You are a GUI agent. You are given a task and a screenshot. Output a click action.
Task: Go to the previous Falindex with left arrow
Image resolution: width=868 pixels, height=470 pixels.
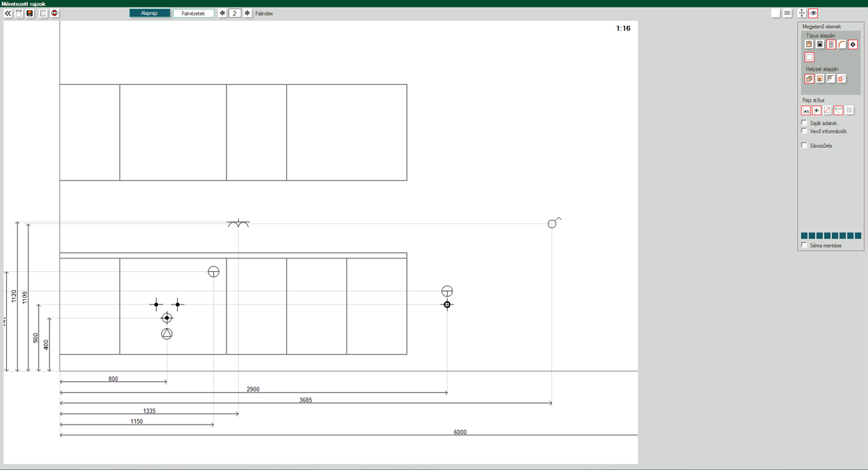(x=222, y=13)
